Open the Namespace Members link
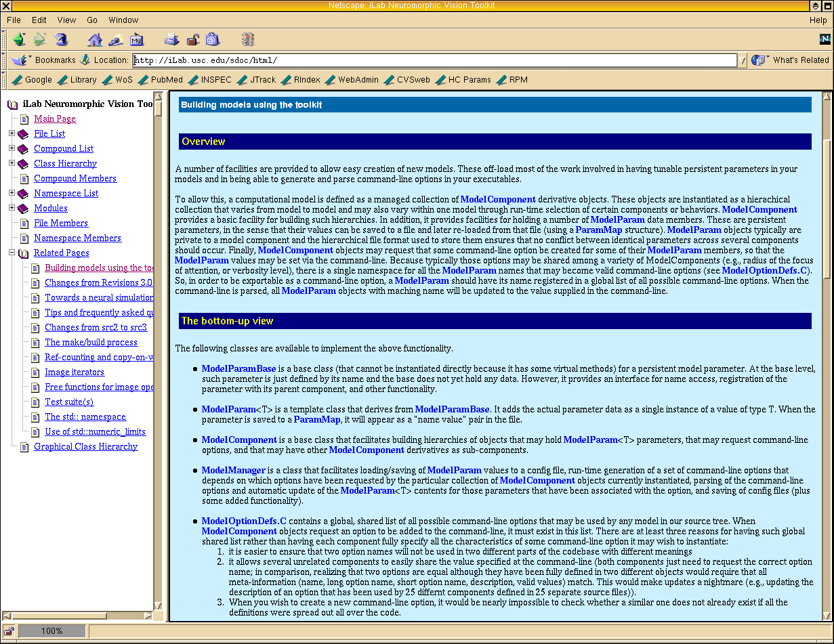Viewport: 834px width, 644px height. pos(77,238)
